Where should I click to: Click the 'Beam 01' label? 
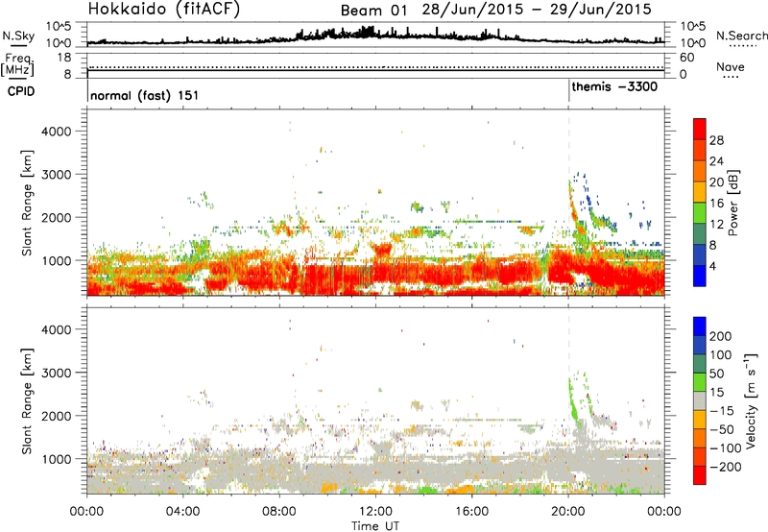tap(373, 11)
